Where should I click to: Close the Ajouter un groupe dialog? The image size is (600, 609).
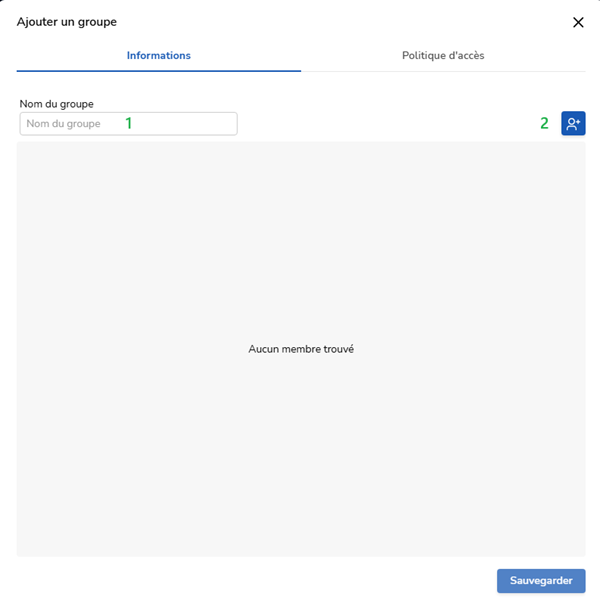578,22
